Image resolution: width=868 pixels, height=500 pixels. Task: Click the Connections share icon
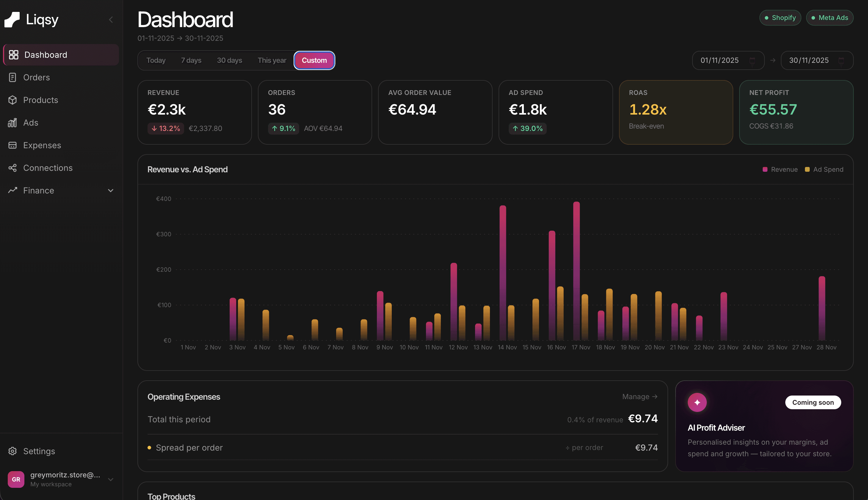12,168
